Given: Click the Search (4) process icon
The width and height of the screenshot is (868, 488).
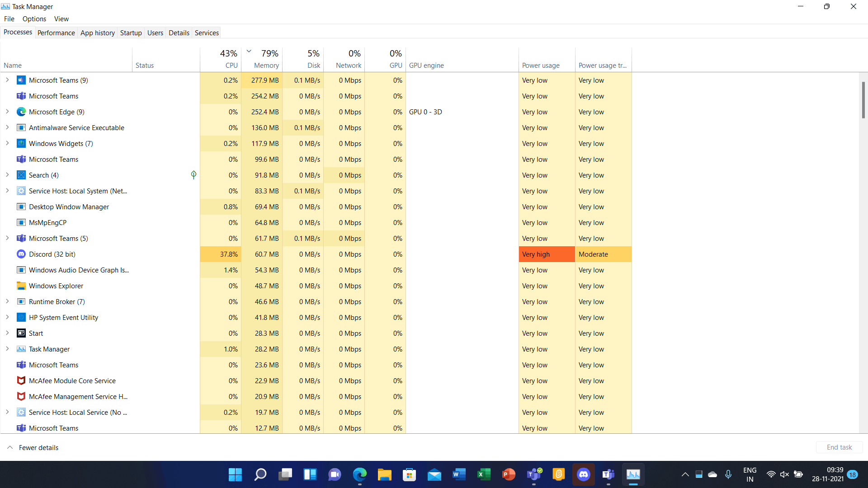Looking at the screenshot, I should click(21, 175).
